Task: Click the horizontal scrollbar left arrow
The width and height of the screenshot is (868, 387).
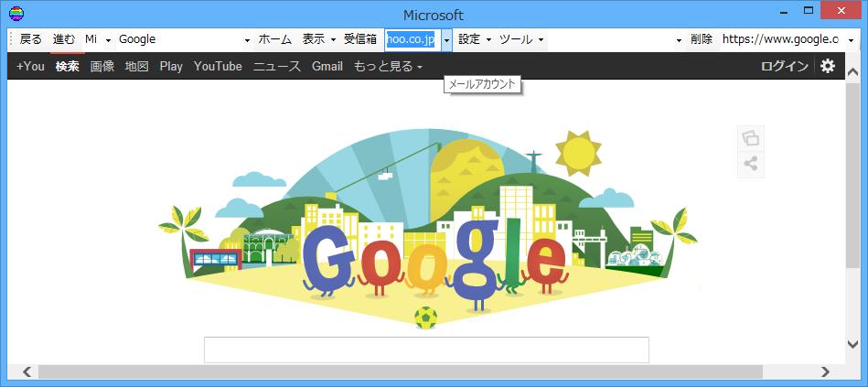Action: (x=27, y=371)
